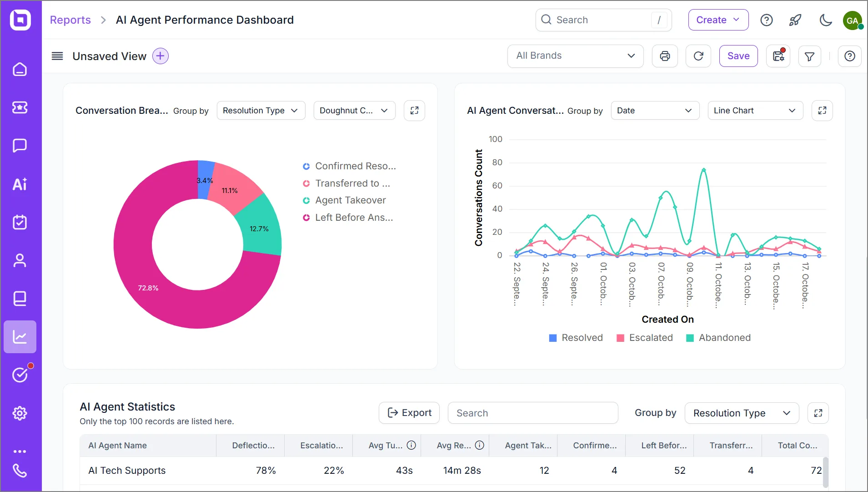Toggle Escalated series in chart legend

[644, 338]
